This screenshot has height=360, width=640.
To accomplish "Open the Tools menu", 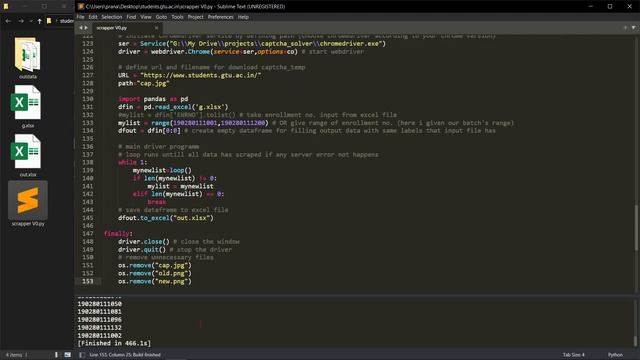I will pos(177,17).
